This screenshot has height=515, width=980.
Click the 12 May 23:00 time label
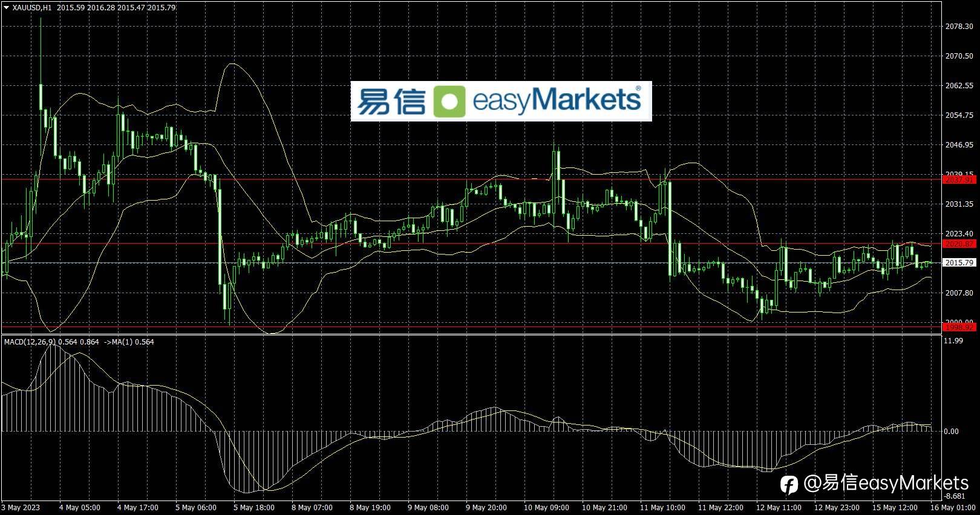pos(837,508)
